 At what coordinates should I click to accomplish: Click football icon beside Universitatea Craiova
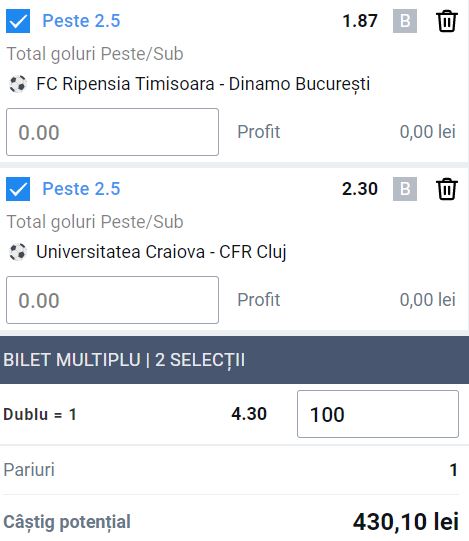(x=18, y=252)
